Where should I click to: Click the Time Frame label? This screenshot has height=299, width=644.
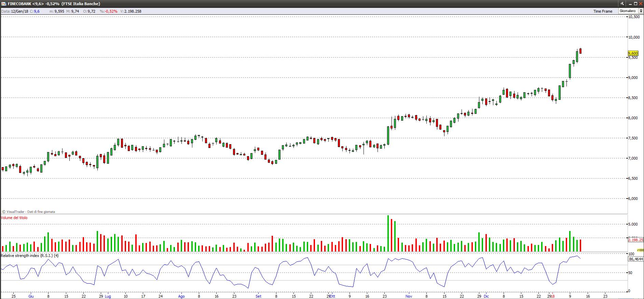point(603,11)
